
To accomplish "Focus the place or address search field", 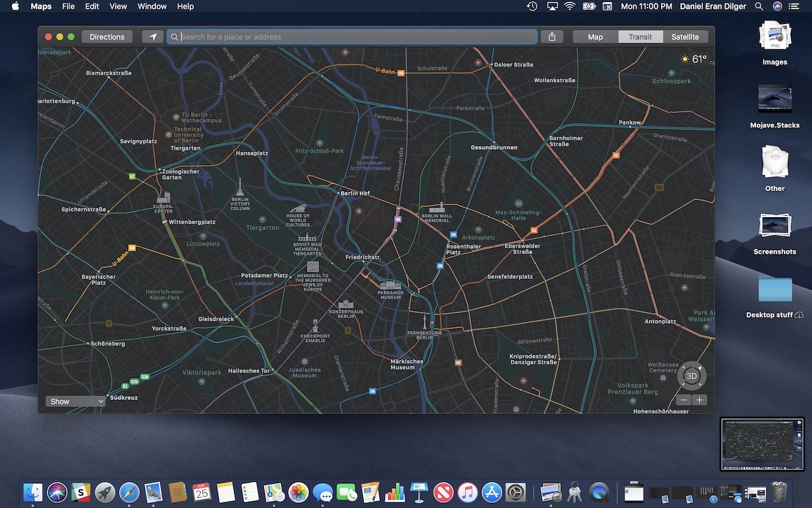I will click(x=352, y=37).
